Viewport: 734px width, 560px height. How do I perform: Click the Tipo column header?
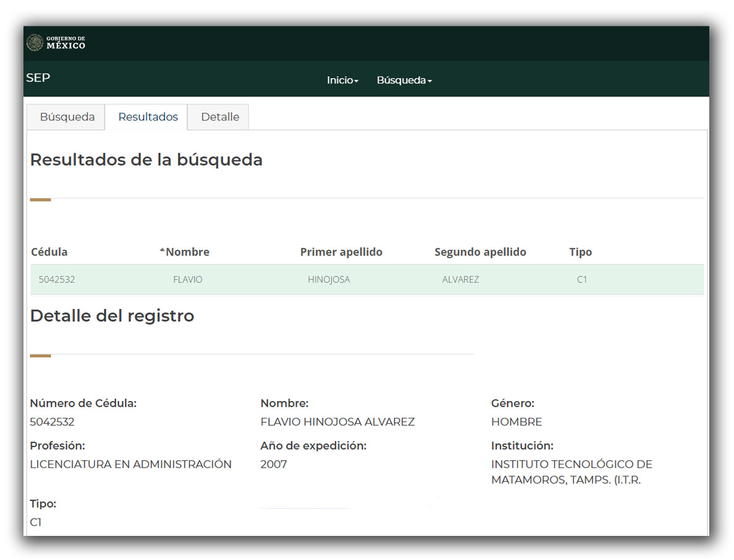[x=580, y=252]
